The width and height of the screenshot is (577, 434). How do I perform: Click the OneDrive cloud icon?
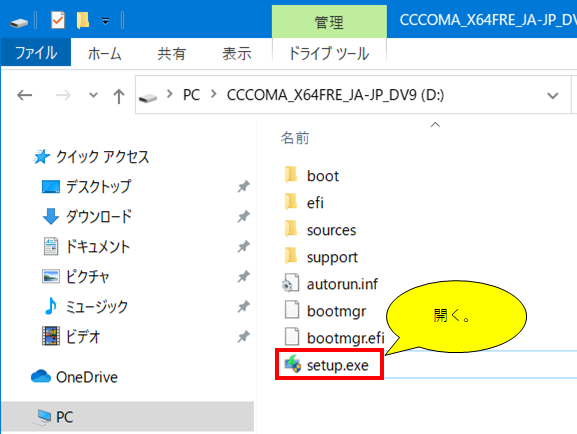pos(41,377)
